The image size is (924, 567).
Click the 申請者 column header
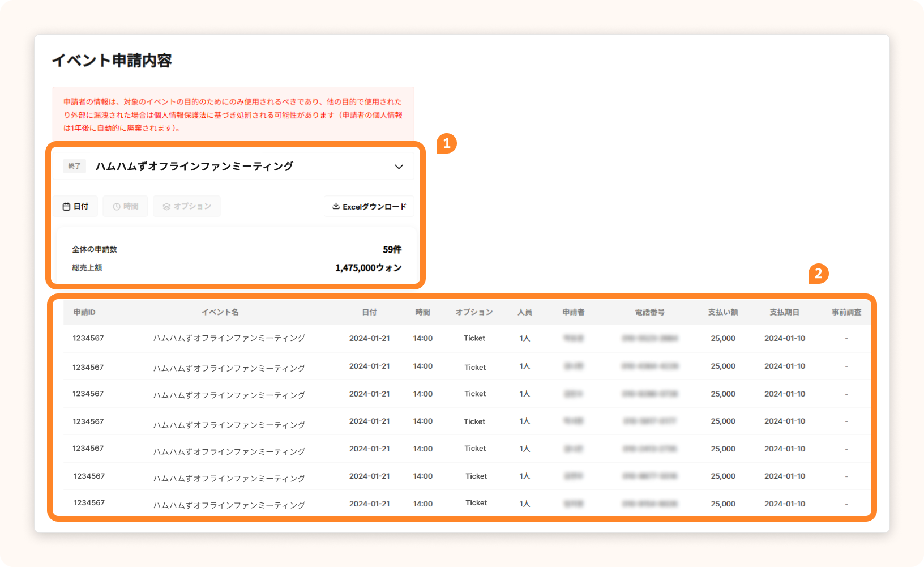point(573,312)
